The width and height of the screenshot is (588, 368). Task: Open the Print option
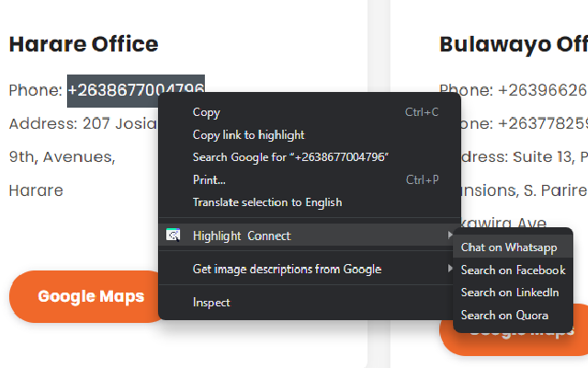pyautogui.click(x=209, y=179)
